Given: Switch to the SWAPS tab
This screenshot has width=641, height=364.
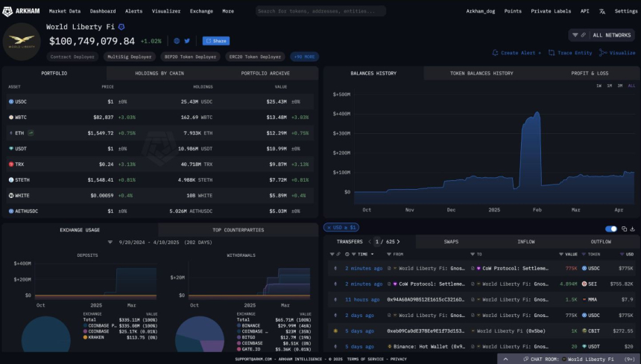Looking at the screenshot, I should point(451,242).
